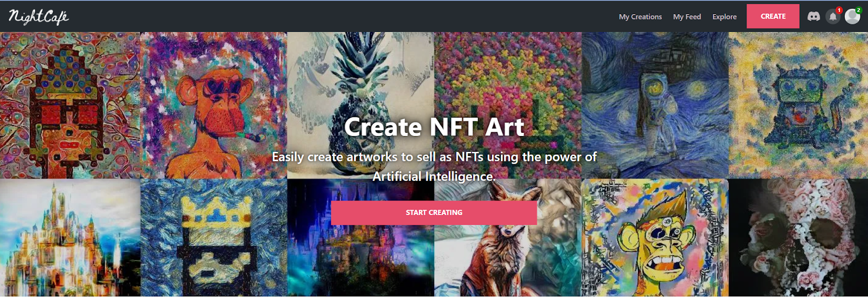868x298 pixels.
Task: Select the bored ape with cigar artwork
Action: (x=214, y=105)
